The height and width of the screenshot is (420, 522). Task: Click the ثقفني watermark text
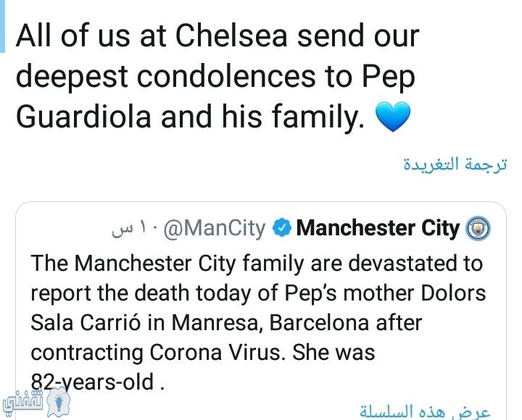coord(22,404)
